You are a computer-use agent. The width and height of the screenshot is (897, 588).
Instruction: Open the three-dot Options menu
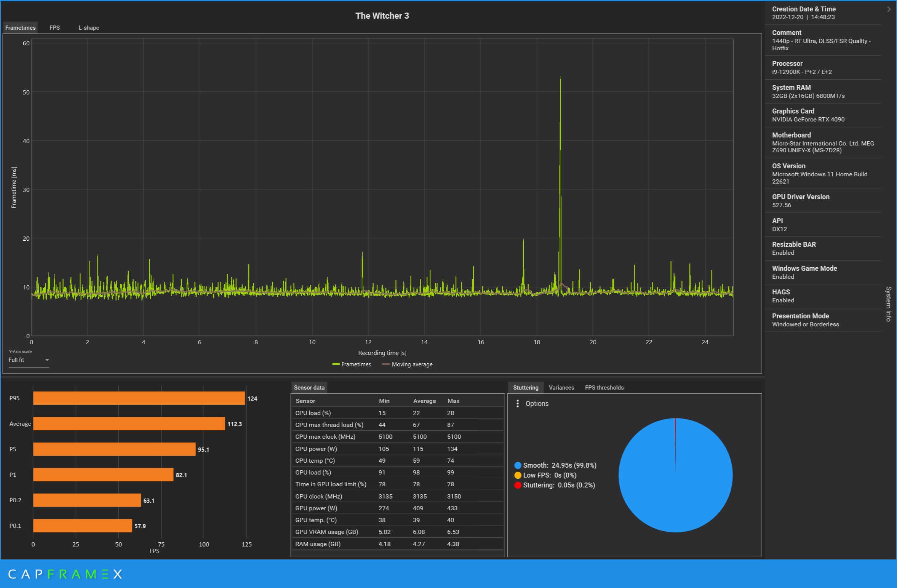pos(517,404)
